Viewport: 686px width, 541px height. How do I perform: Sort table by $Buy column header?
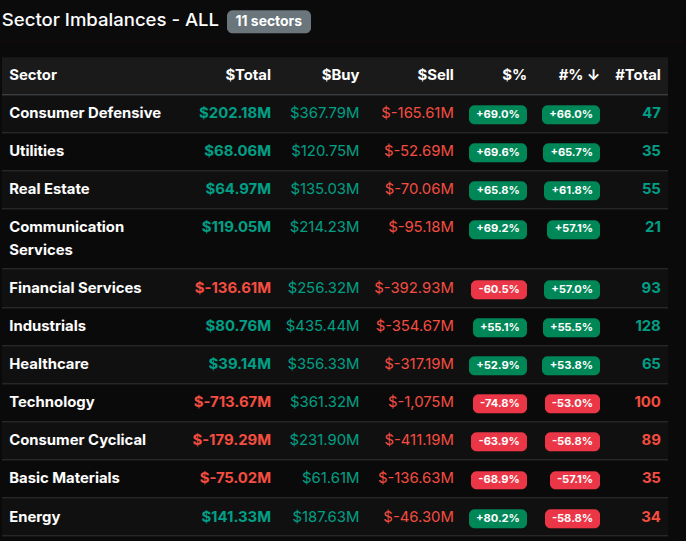point(340,75)
